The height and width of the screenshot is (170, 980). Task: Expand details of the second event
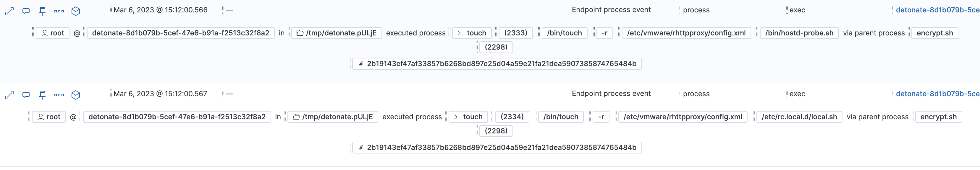click(9, 95)
